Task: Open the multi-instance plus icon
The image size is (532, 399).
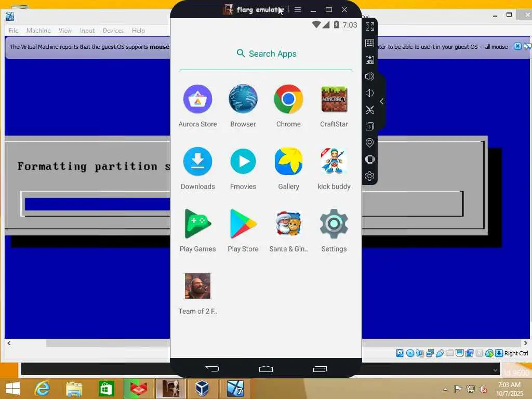Action: pos(370,126)
